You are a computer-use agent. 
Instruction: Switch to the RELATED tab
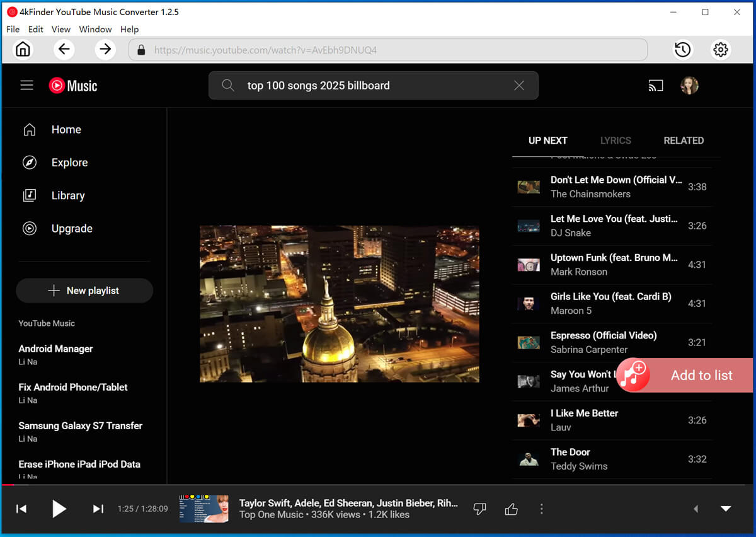pyautogui.click(x=684, y=141)
